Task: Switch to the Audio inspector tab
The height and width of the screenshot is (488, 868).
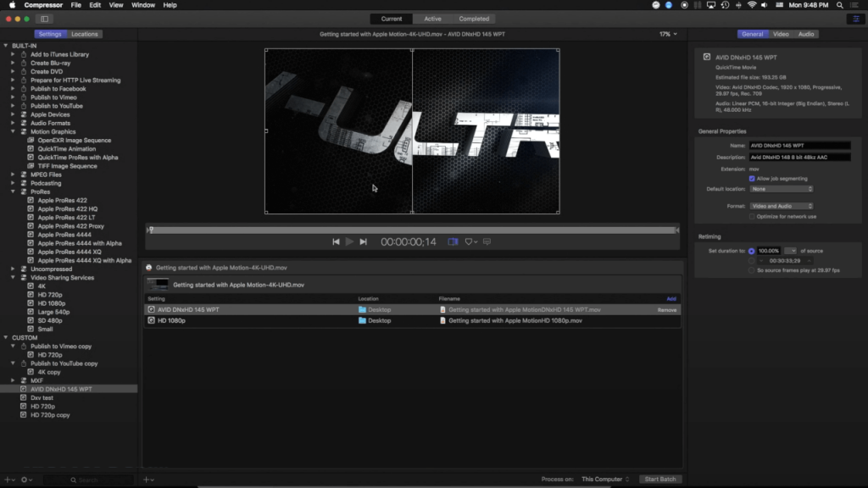Action: [806, 34]
